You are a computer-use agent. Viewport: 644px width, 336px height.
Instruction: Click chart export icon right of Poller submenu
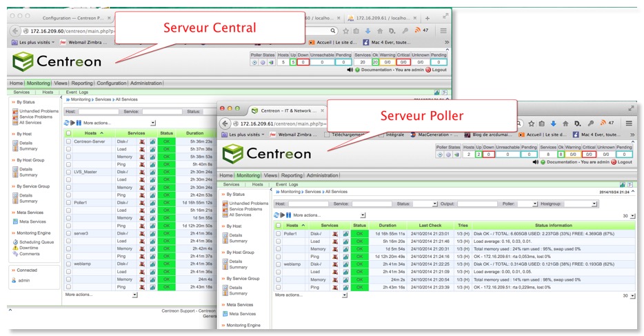622,185
